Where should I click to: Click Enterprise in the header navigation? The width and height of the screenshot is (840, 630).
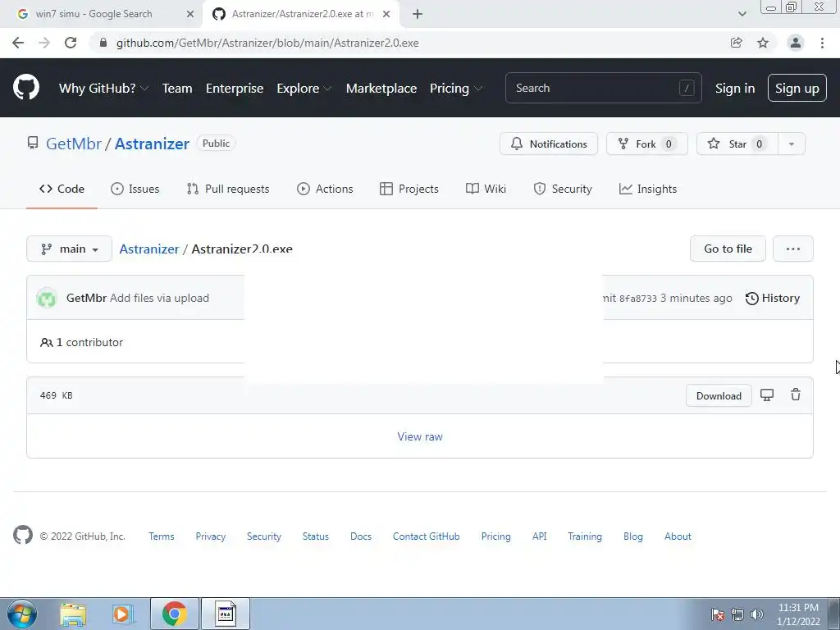click(235, 89)
